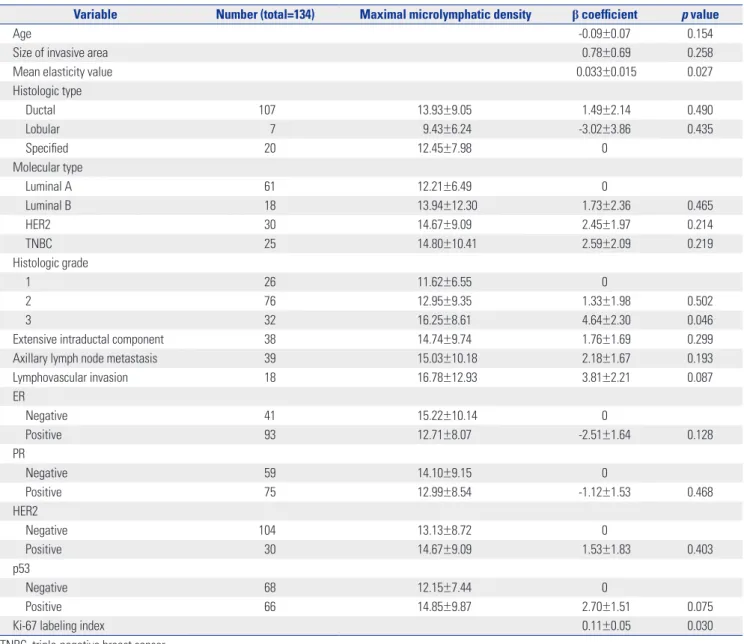This screenshot has height=644, width=744.
Task: Click the p value 0.214
Action: [700, 224]
